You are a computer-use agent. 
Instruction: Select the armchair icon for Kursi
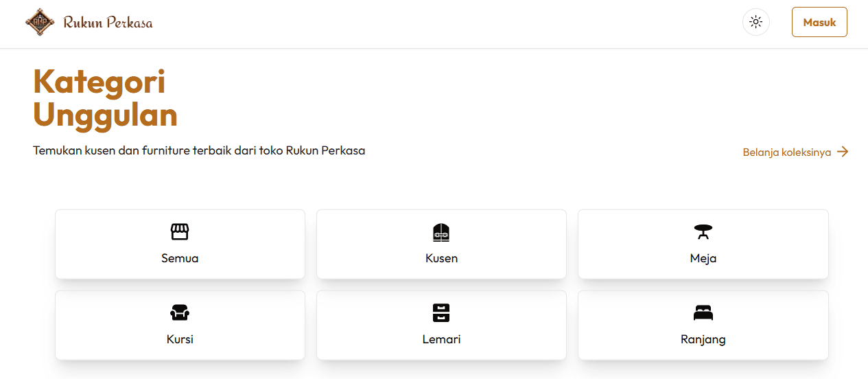click(180, 313)
